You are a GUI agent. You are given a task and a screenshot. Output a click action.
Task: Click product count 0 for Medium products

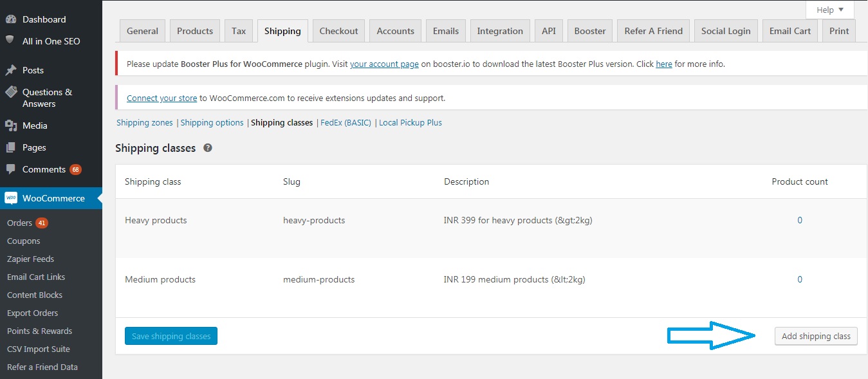(800, 279)
